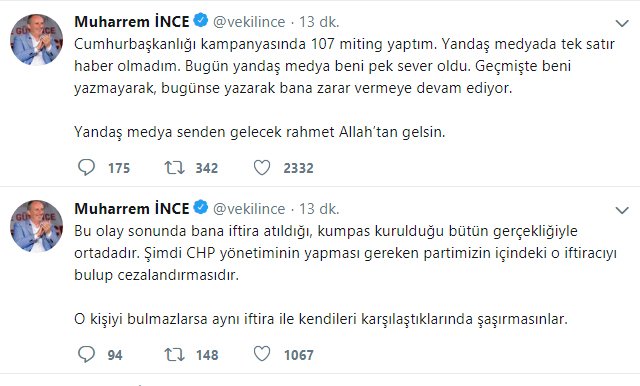This screenshot has height=386, width=640.
Task: Click the verified badge on the second tweet
Action: [x=200, y=208]
